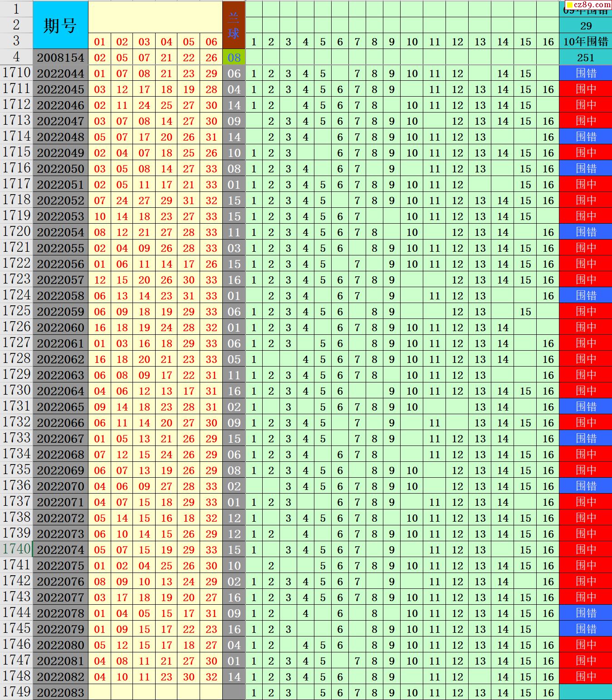
Task: Click the blue 围错 cell for issue 2022044
Action: coord(585,73)
